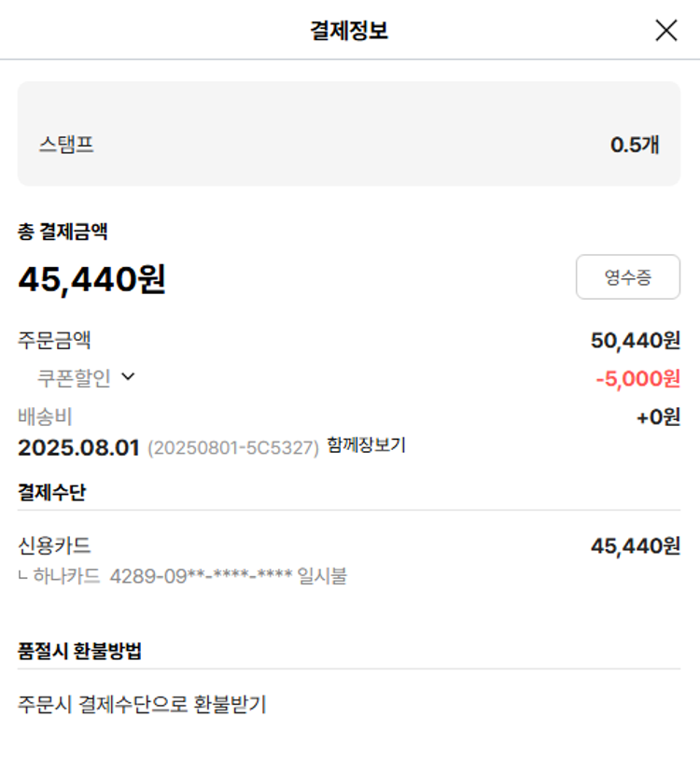700x760 pixels.
Task: Click 45,440원 in the 신용카드 row
Action: 635,546
